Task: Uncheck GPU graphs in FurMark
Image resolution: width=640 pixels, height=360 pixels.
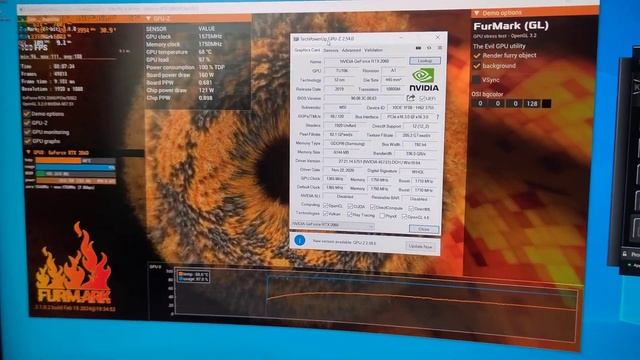Action: tap(27, 141)
